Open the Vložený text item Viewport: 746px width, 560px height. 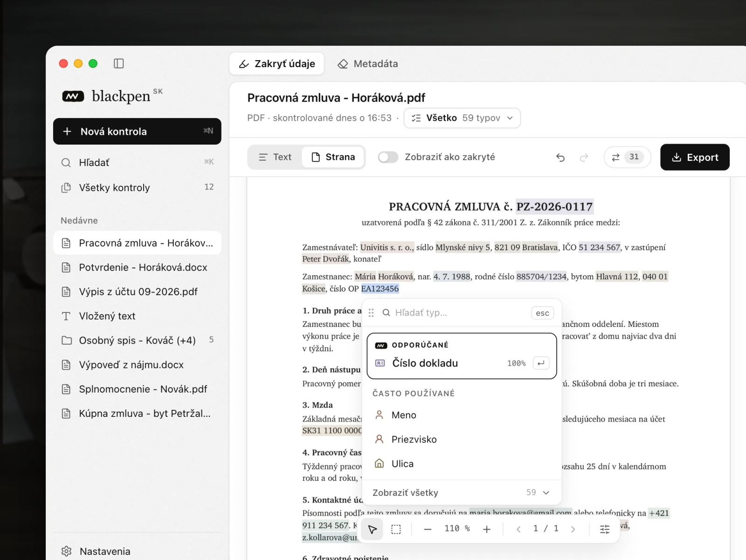[137, 316]
